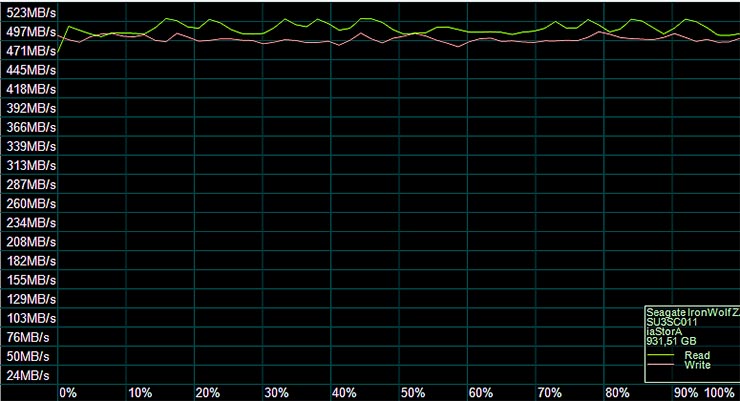Click the 497MB/s axis label

pyautogui.click(x=29, y=32)
